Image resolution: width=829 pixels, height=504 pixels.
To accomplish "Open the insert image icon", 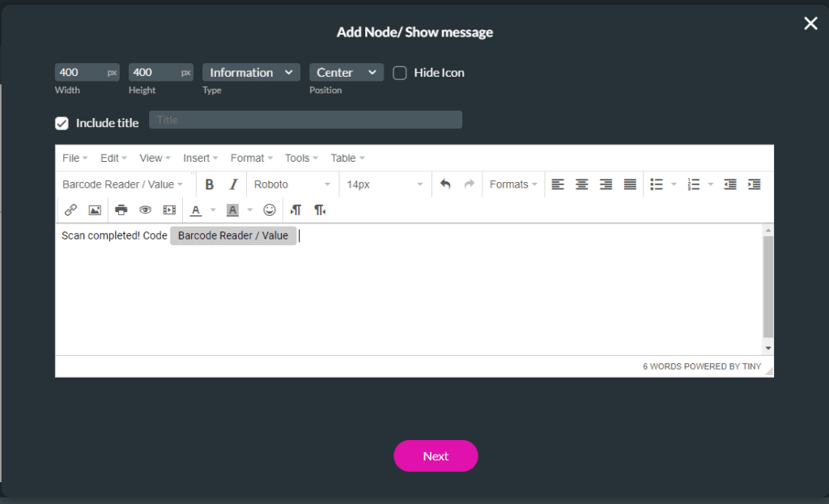I will click(95, 210).
